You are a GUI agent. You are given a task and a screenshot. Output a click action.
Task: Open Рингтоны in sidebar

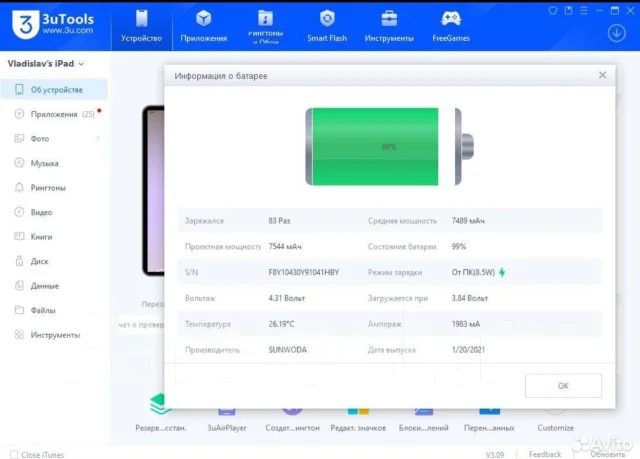click(x=54, y=187)
